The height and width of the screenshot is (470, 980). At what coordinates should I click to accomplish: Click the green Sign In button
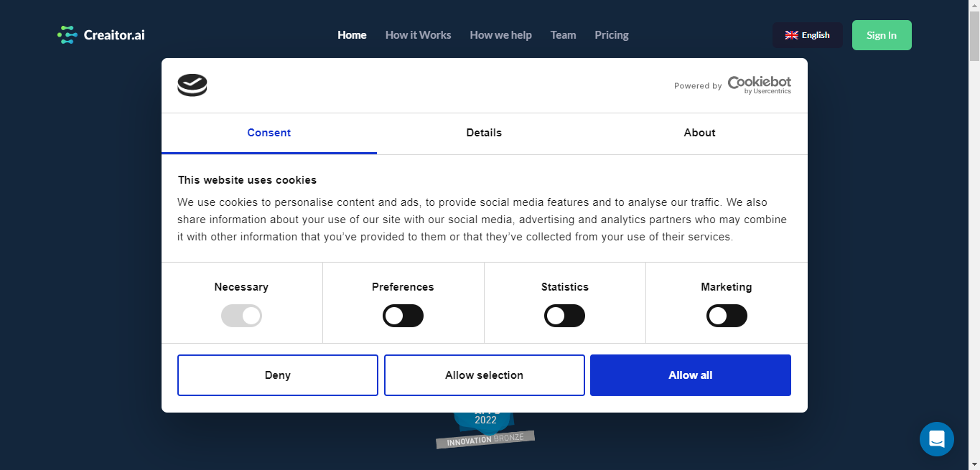(882, 35)
